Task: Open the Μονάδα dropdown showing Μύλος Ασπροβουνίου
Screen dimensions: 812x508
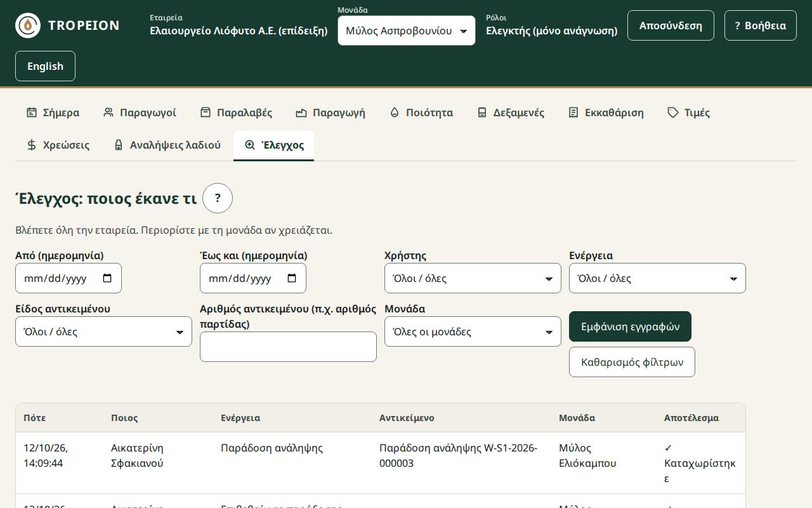Action: [407, 30]
